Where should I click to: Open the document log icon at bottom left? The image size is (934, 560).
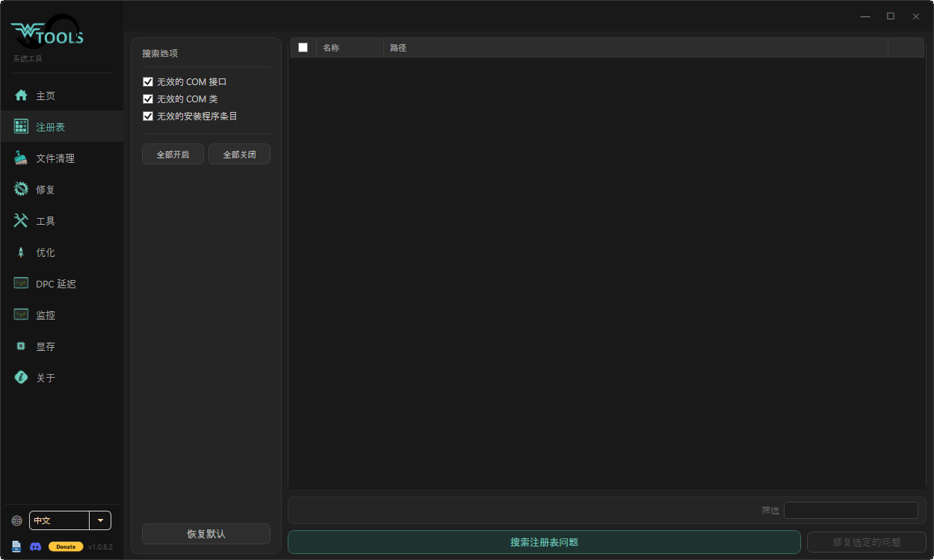(x=16, y=547)
